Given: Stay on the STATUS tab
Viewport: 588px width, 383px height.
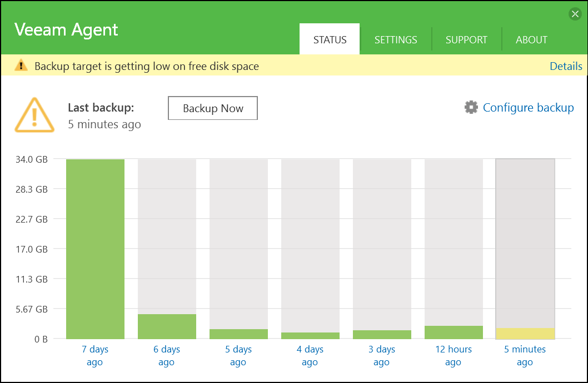Looking at the screenshot, I should (330, 39).
